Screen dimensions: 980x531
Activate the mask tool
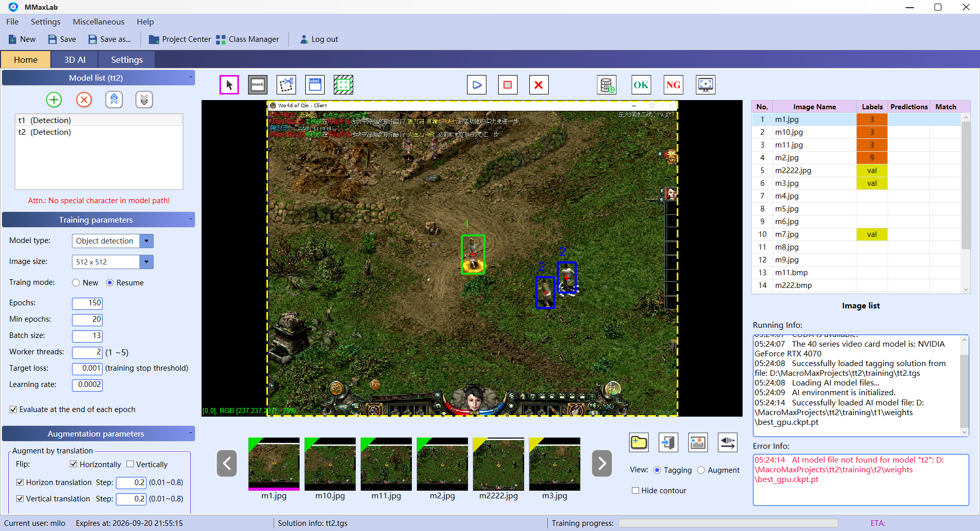point(258,85)
